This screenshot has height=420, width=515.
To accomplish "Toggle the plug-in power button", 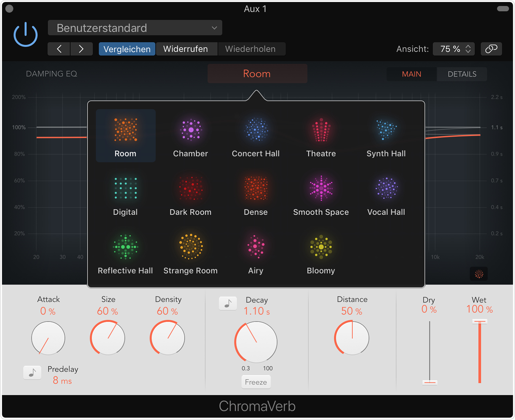I will point(26,34).
